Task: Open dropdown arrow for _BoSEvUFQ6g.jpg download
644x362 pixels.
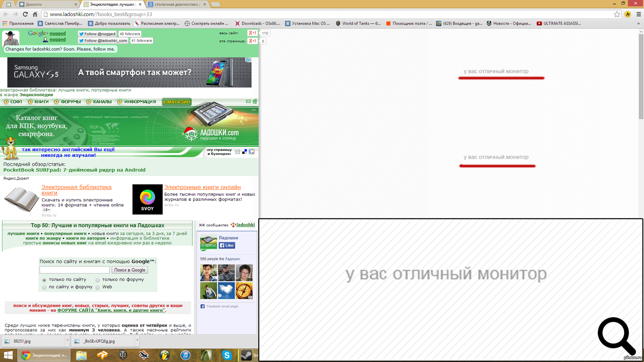Action: (x=137, y=341)
